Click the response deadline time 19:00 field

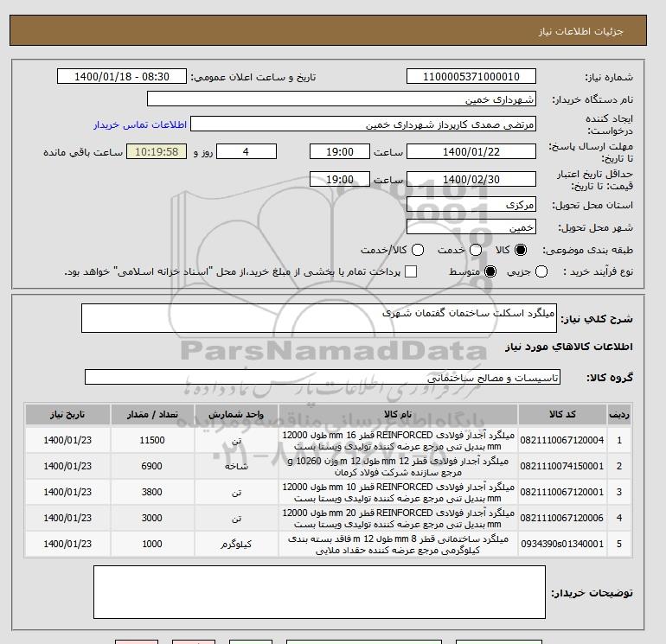pyautogui.click(x=340, y=151)
